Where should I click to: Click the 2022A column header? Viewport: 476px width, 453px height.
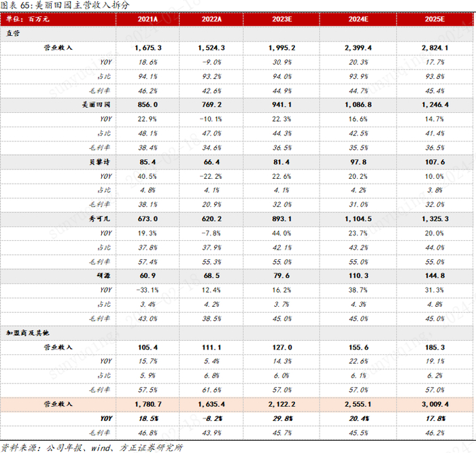211,19
